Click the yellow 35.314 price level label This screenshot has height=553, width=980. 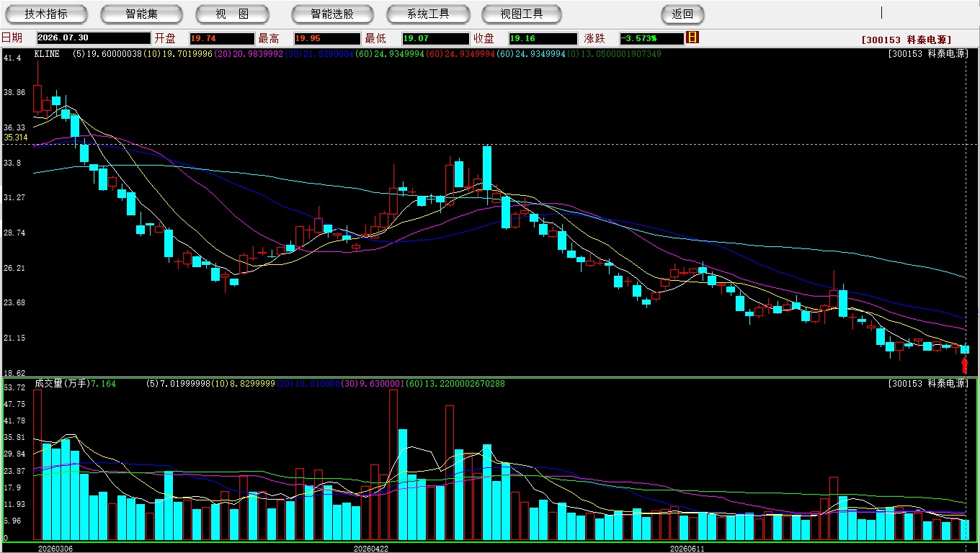(x=16, y=137)
